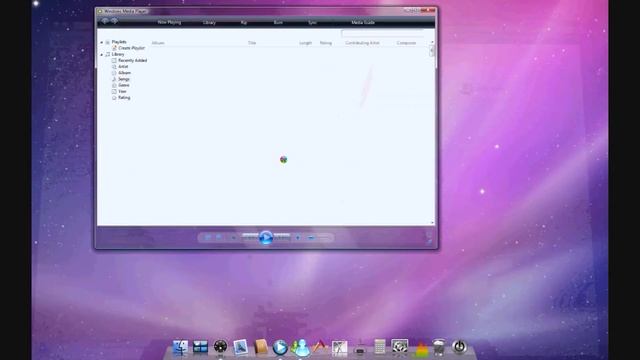Click the Composer column header

point(406,43)
